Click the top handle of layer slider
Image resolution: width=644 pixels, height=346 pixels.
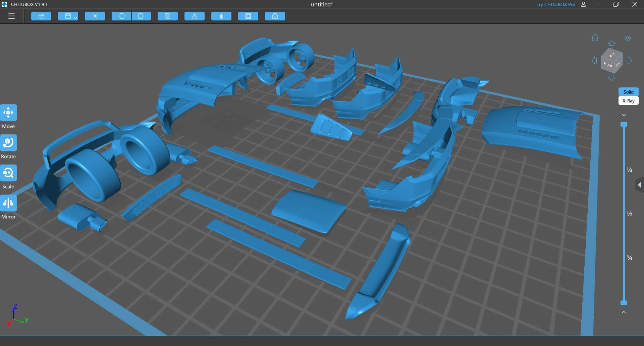pos(624,124)
